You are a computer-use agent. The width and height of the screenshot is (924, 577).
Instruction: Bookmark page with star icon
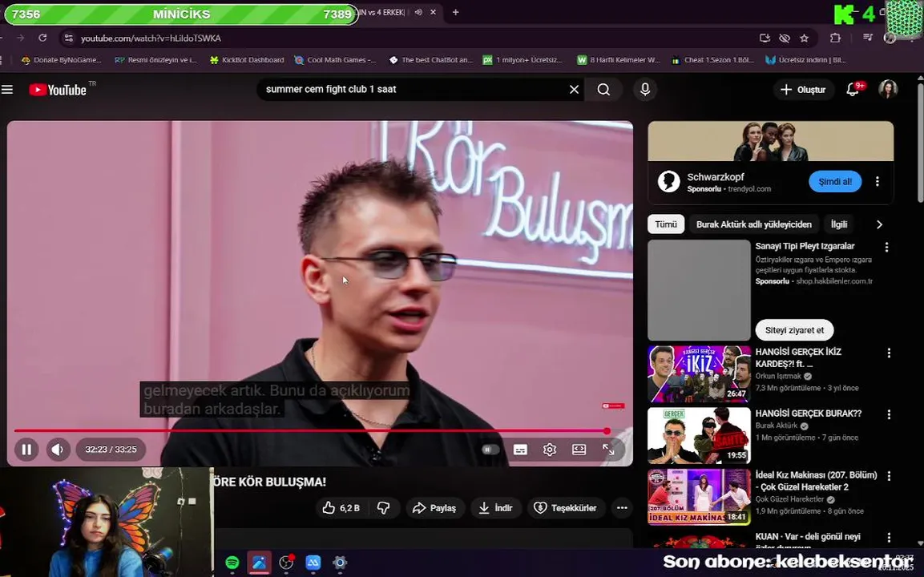click(805, 38)
